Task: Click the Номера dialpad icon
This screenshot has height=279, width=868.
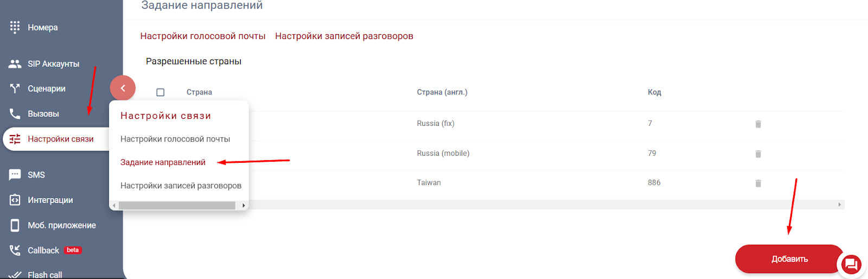Action: pos(15,27)
